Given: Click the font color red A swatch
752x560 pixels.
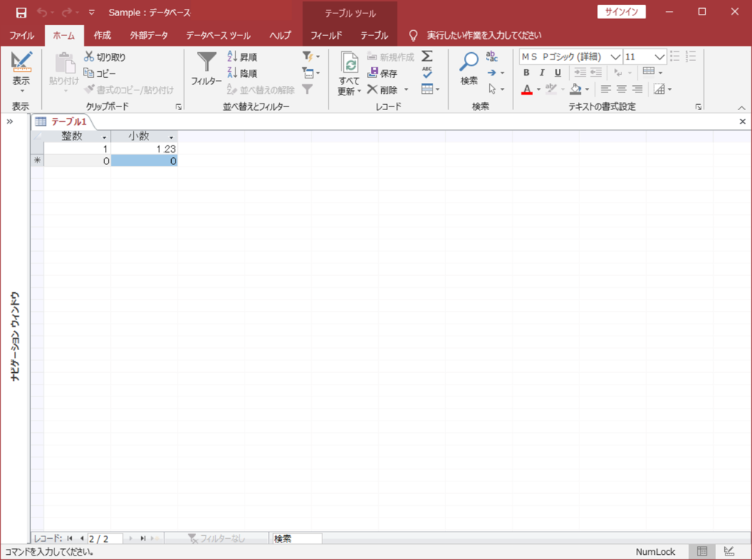Looking at the screenshot, I should (x=527, y=90).
